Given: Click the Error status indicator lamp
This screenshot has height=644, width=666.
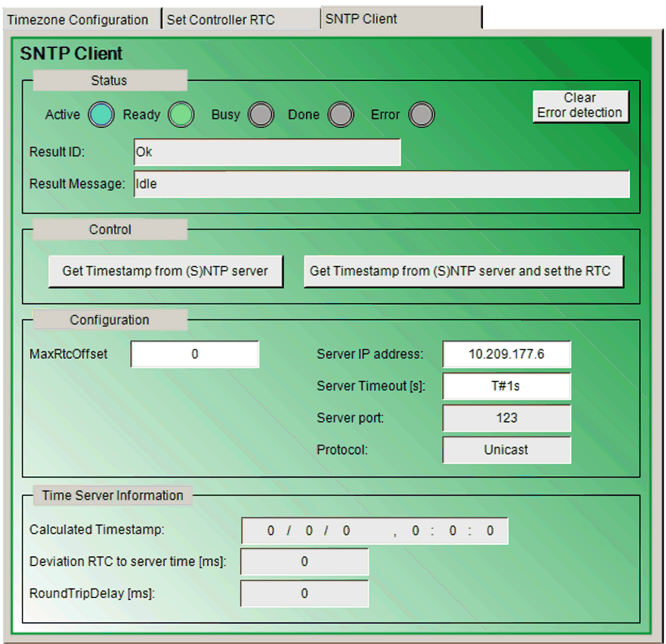Looking at the screenshot, I should (x=421, y=115).
